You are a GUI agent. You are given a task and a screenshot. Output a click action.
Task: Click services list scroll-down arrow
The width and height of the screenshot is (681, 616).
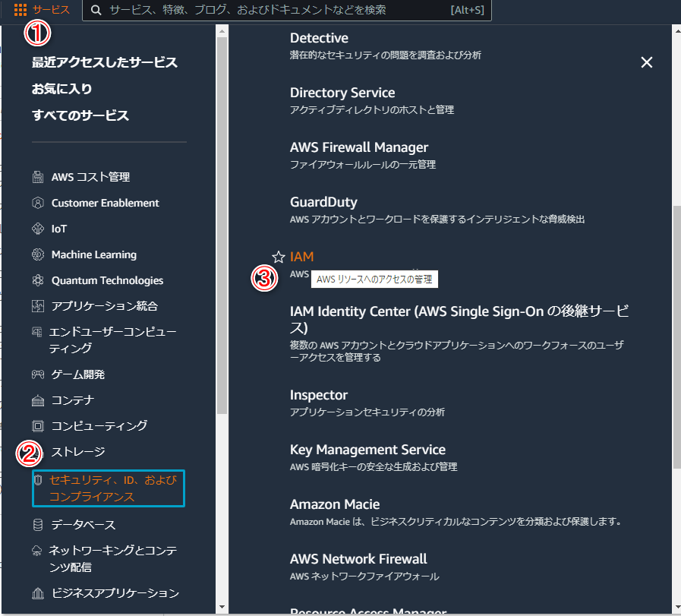677,607
